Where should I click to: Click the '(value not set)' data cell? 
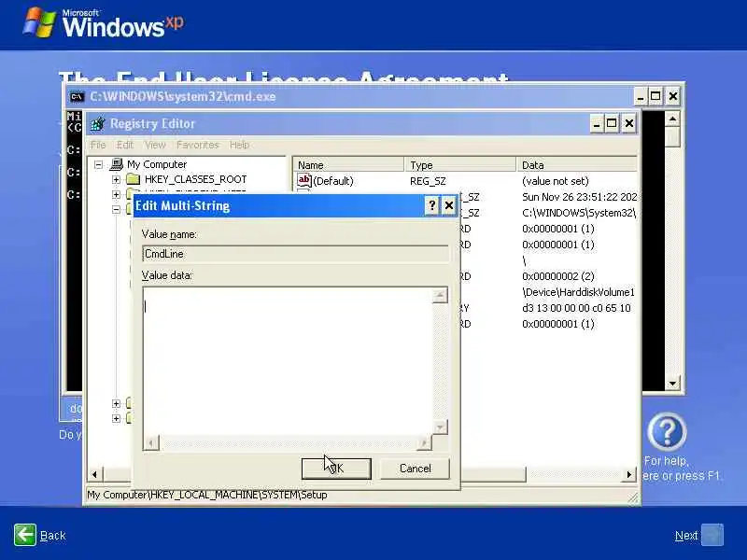[556, 181]
